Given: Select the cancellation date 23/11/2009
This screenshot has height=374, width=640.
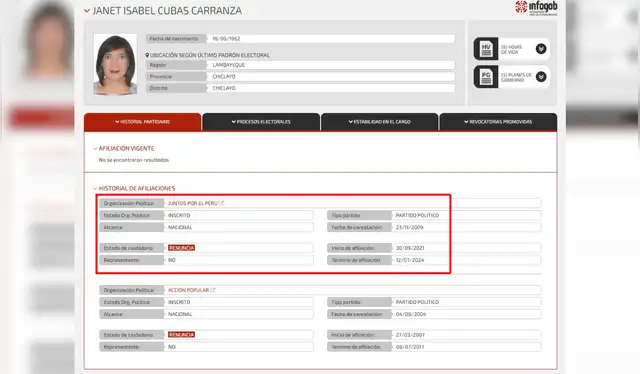Looking at the screenshot, I should pyautogui.click(x=409, y=227).
